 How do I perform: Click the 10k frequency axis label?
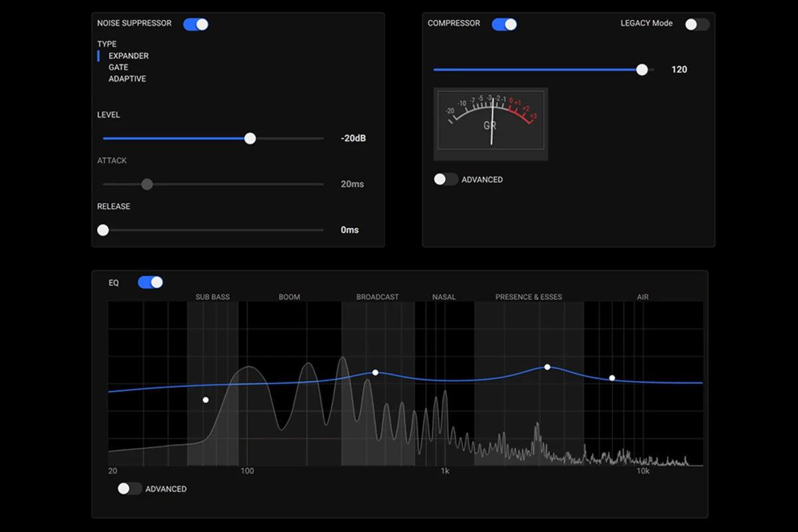pyautogui.click(x=643, y=471)
